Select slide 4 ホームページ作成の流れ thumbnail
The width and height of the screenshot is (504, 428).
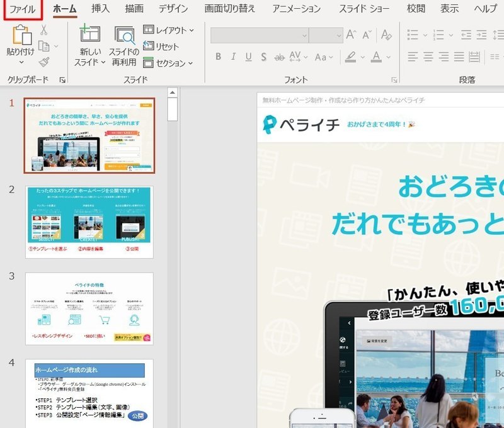click(89, 393)
